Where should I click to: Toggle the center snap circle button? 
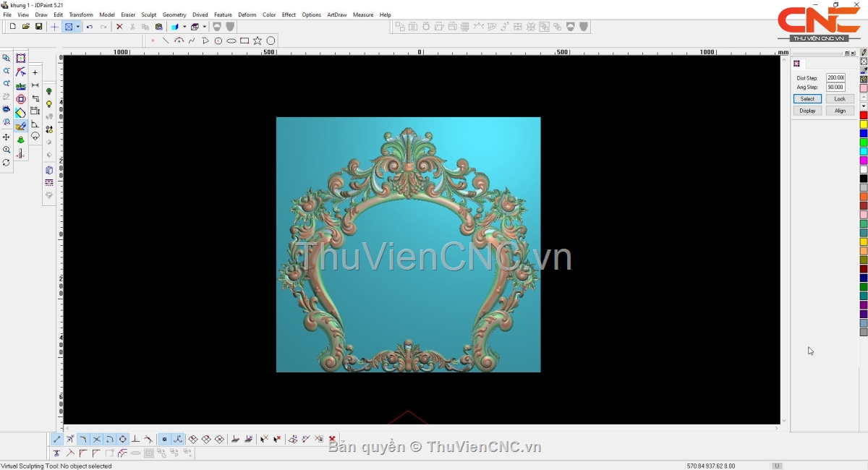(x=123, y=439)
